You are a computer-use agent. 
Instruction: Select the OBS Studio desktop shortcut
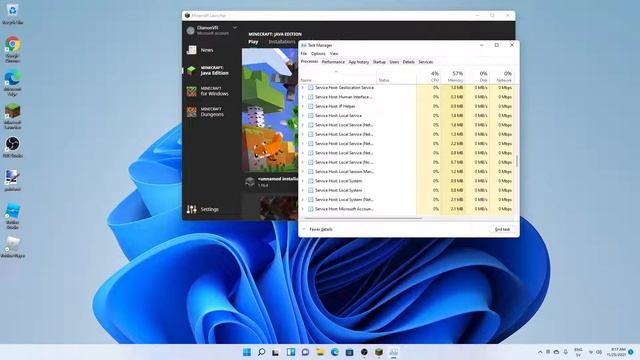point(13,147)
